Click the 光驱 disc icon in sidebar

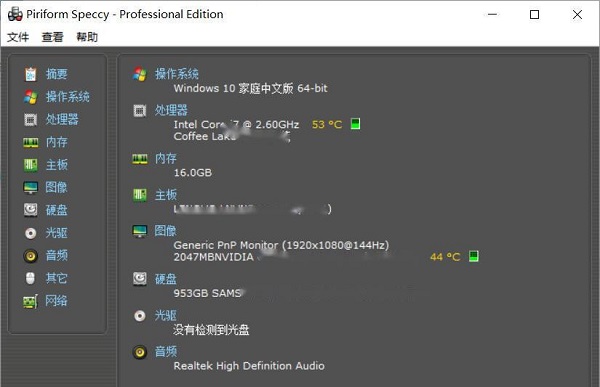(x=31, y=233)
